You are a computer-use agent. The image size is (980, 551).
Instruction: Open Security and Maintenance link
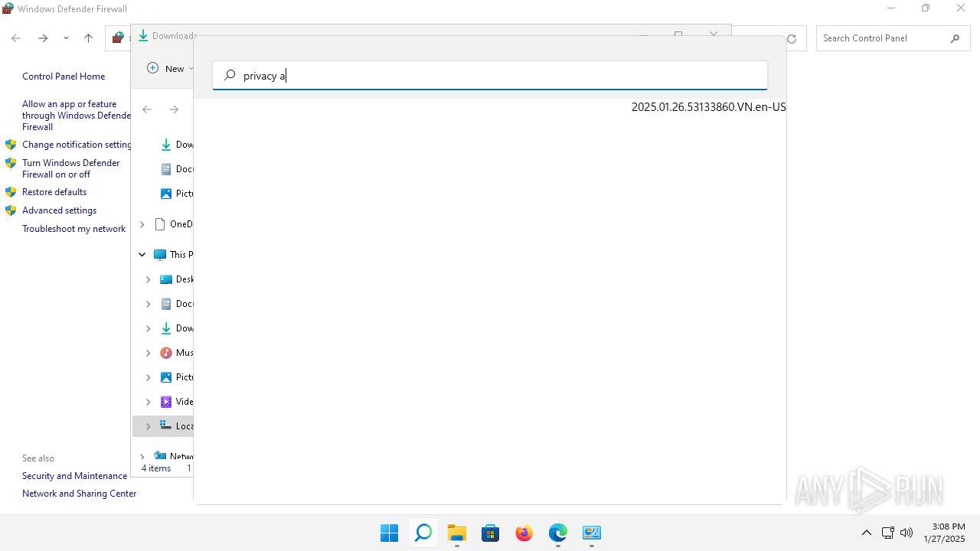tap(74, 476)
